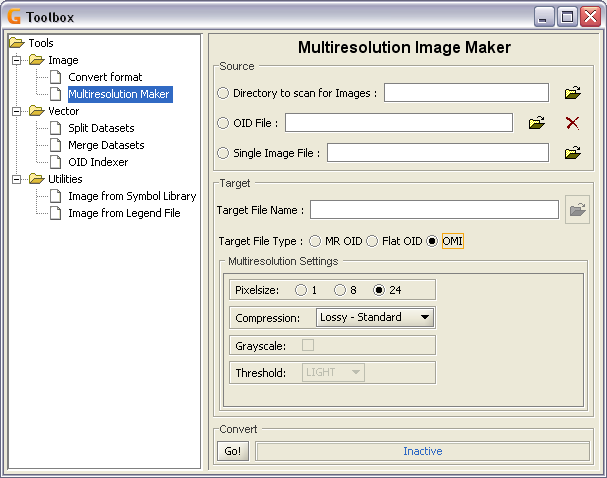Set Pixelsize to 24

[x=379, y=290]
